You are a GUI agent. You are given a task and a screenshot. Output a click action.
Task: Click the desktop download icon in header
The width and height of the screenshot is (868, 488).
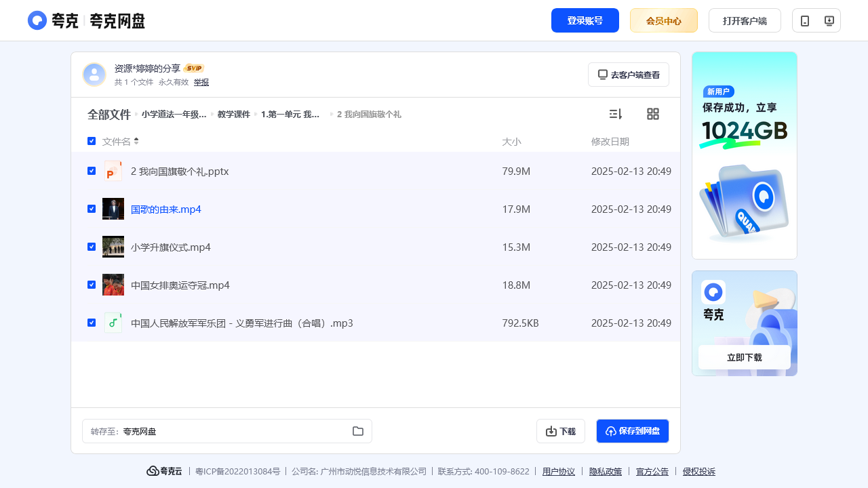click(x=829, y=21)
